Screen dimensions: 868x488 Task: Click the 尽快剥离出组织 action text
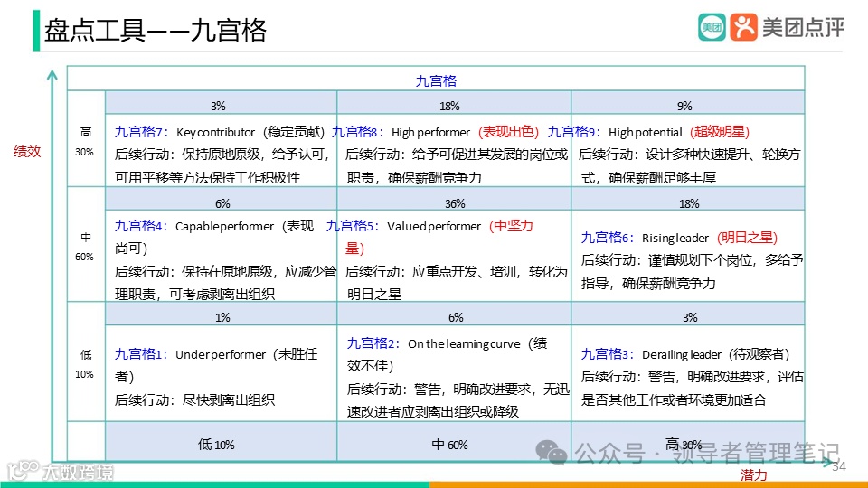pos(229,400)
